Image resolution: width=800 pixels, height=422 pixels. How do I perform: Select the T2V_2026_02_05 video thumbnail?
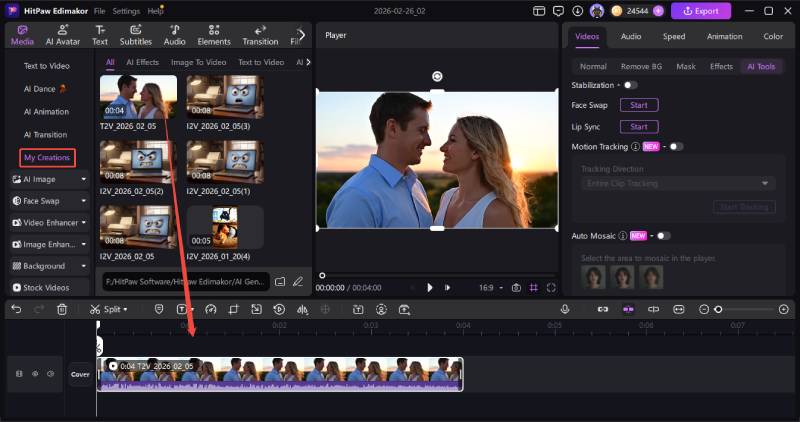point(138,96)
